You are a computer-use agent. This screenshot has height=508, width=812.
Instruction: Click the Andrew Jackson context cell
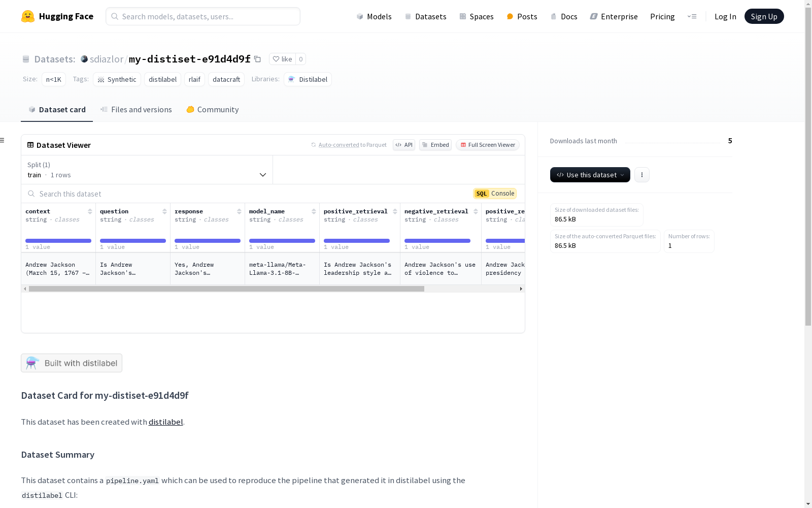[x=58, y=269]
